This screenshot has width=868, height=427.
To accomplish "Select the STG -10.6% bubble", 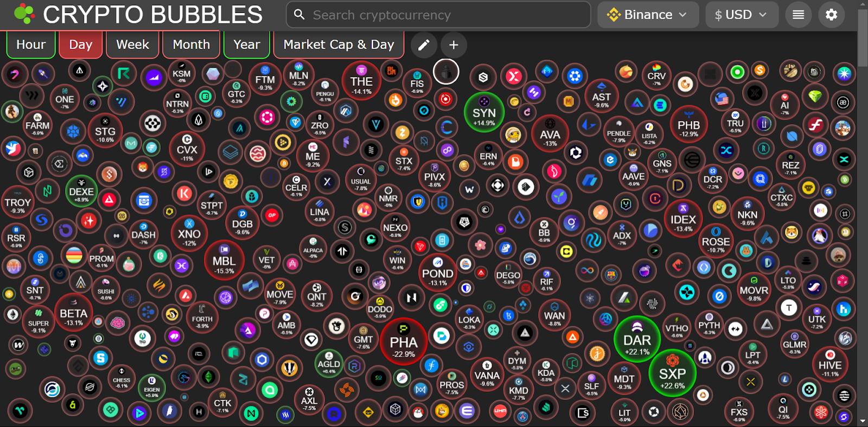I will 105,131.
